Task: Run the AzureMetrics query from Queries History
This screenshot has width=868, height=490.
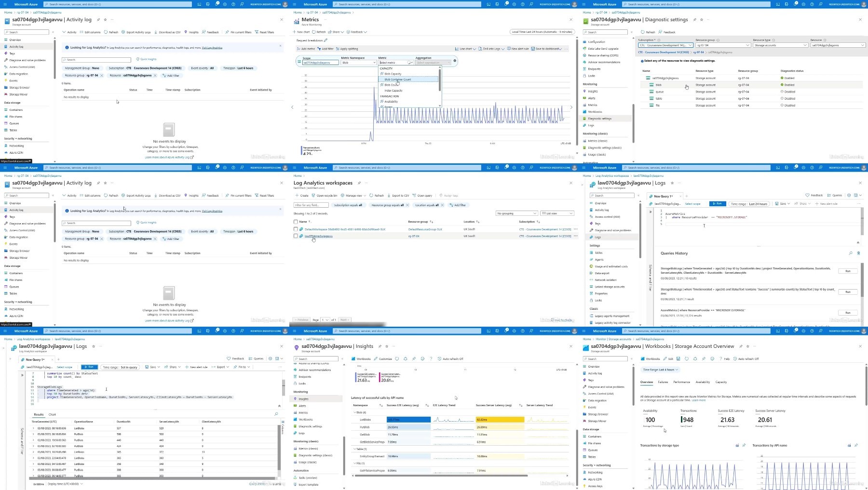Action: point(848,313)
